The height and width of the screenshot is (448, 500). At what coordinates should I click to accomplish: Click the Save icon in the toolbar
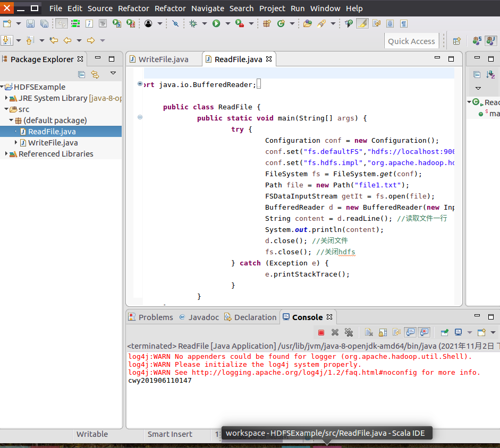30,23
